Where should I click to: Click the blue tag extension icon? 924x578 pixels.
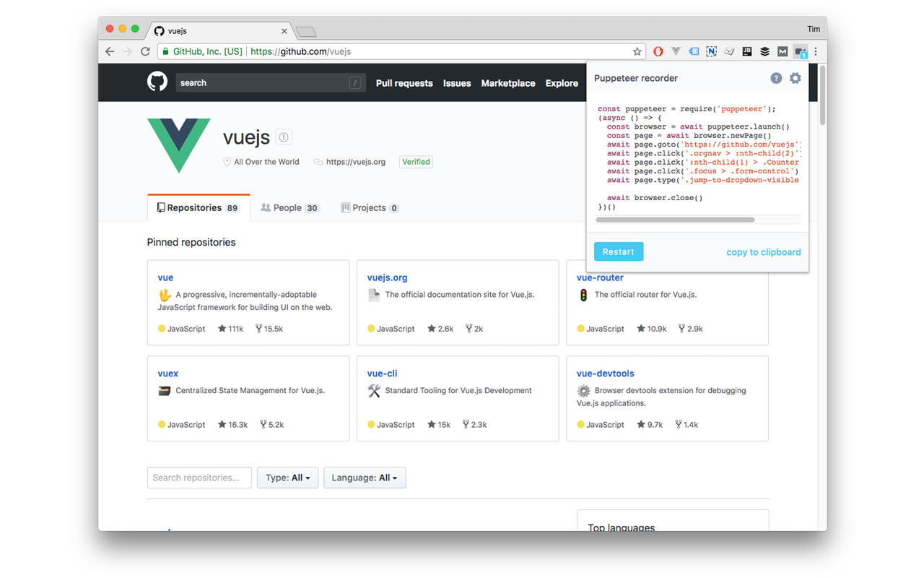pos(694,51)
